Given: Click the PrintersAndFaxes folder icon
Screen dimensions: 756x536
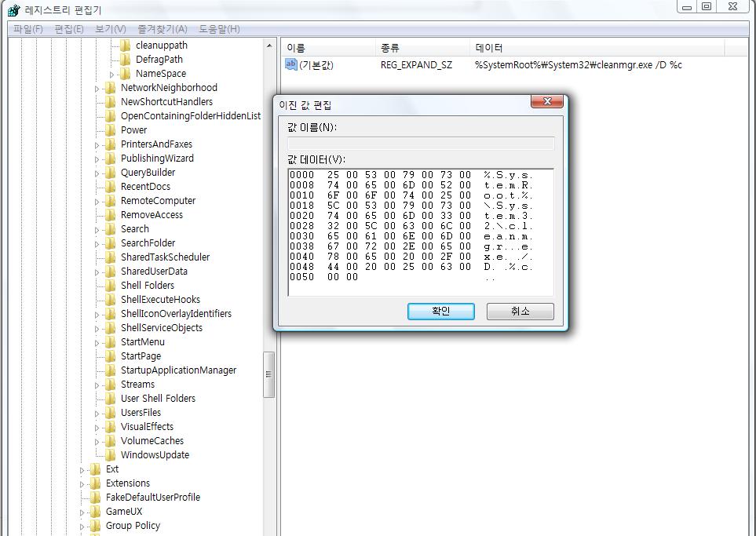Looking at the screenshot, I should [111, 144].
